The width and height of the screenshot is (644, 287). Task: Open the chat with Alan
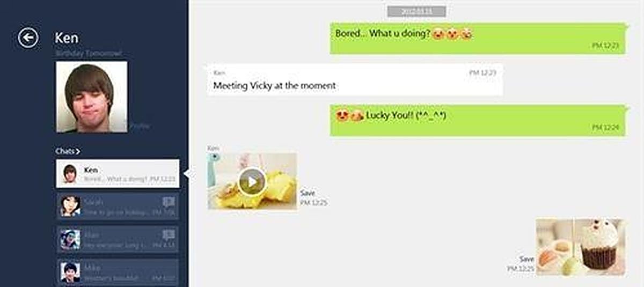118,239
